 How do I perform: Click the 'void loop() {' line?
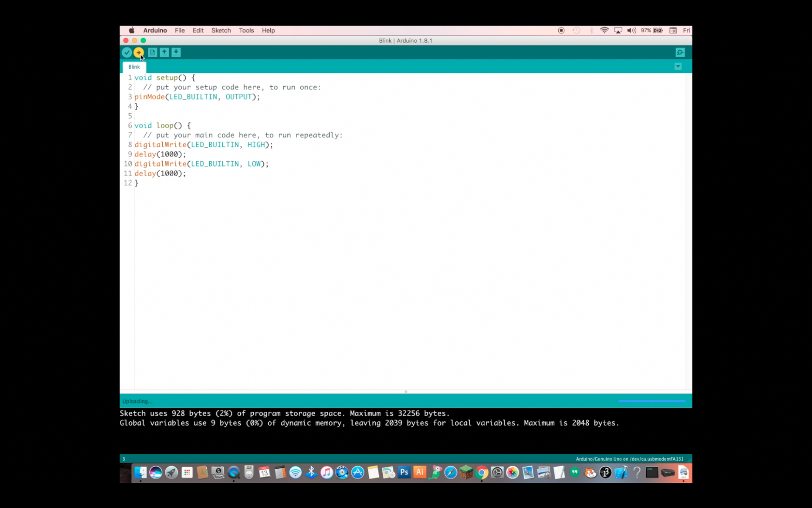coord(163,125)
